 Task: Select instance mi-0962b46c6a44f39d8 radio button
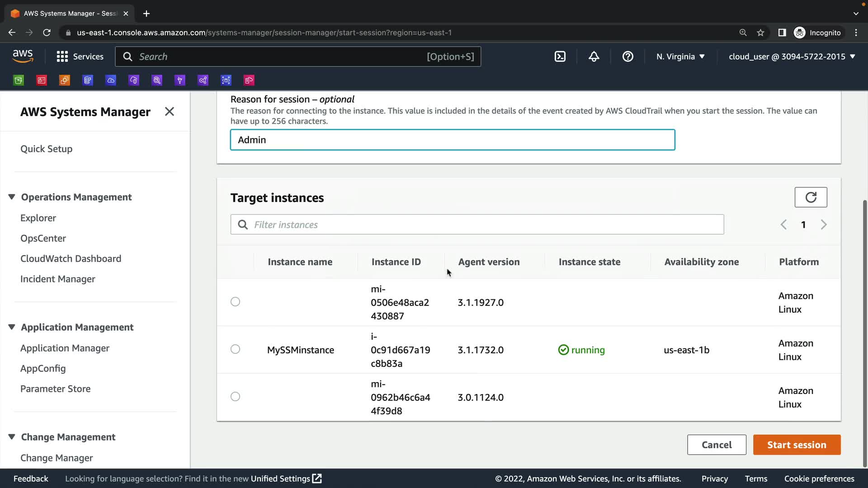[x=235, y=397]
